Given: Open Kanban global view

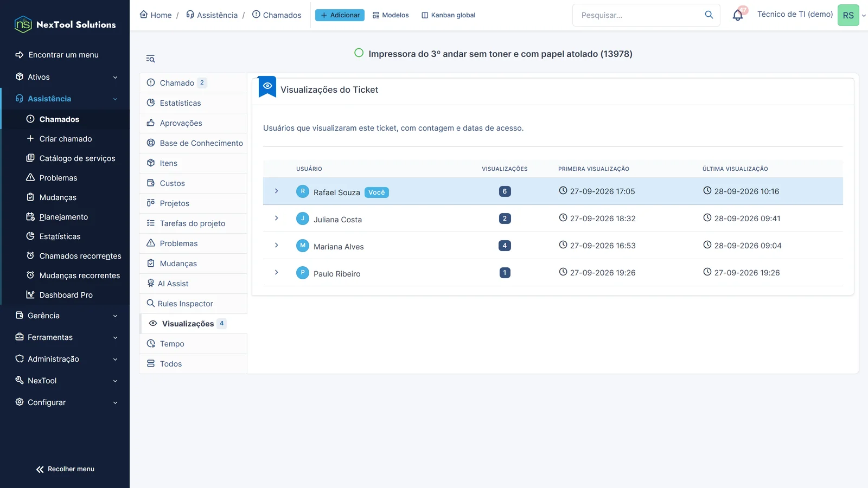Looking at the screenshot, I should [449, 15].
